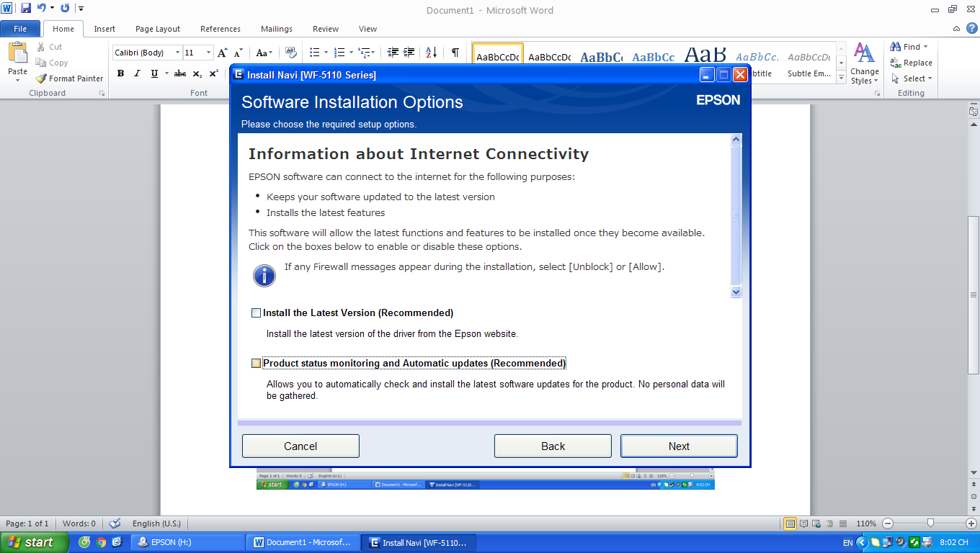Switch to the Page Layout tab
The height and width of the screenshot is (553, 980).
point(158,29)
